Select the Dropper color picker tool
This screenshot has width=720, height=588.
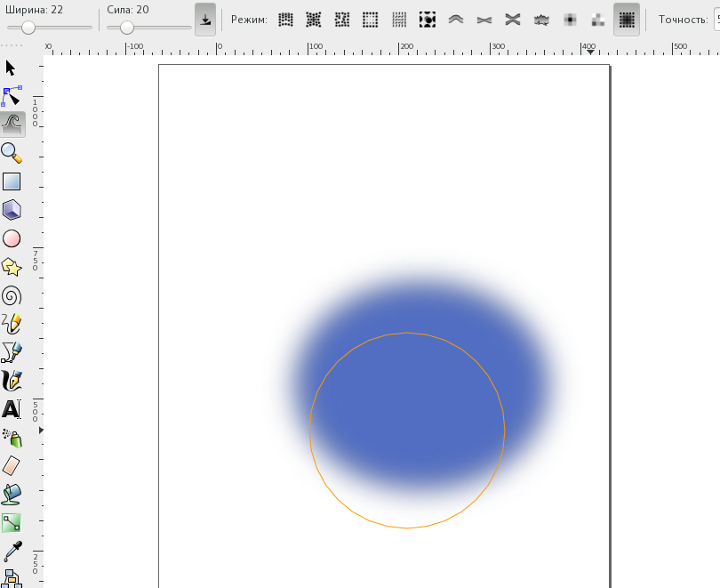[x=12, y=551]
